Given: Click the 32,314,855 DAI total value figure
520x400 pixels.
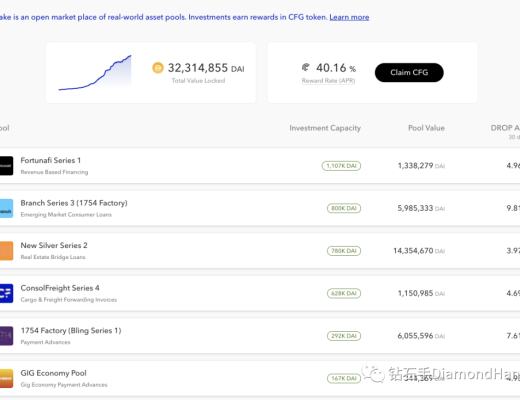Looking at the screenshot, I should coord(206,68).
